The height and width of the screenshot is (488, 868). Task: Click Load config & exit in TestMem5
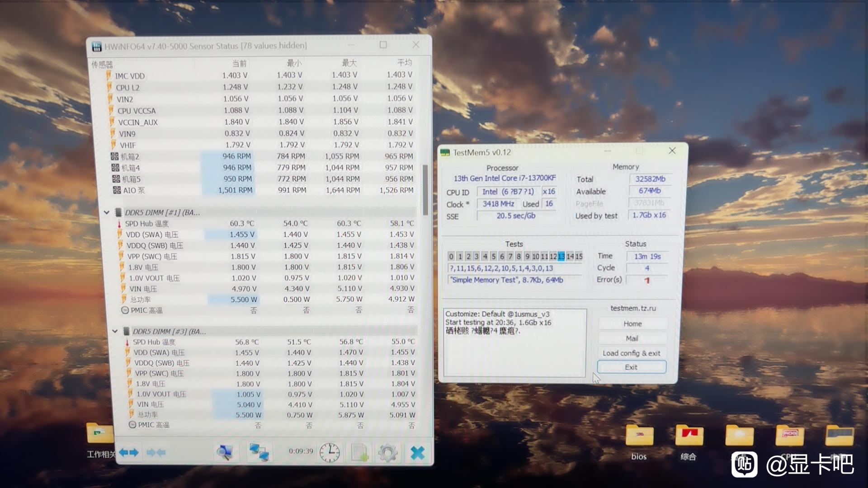(632, 353)
